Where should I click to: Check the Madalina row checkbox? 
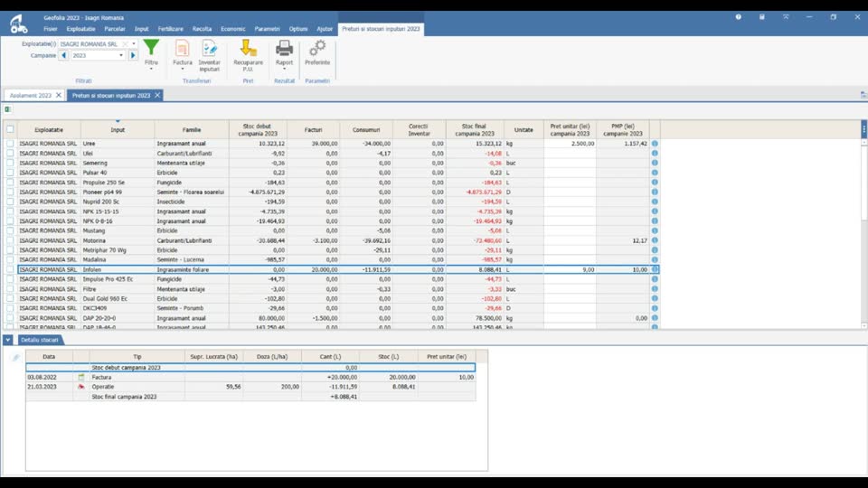tap(10, 259)
